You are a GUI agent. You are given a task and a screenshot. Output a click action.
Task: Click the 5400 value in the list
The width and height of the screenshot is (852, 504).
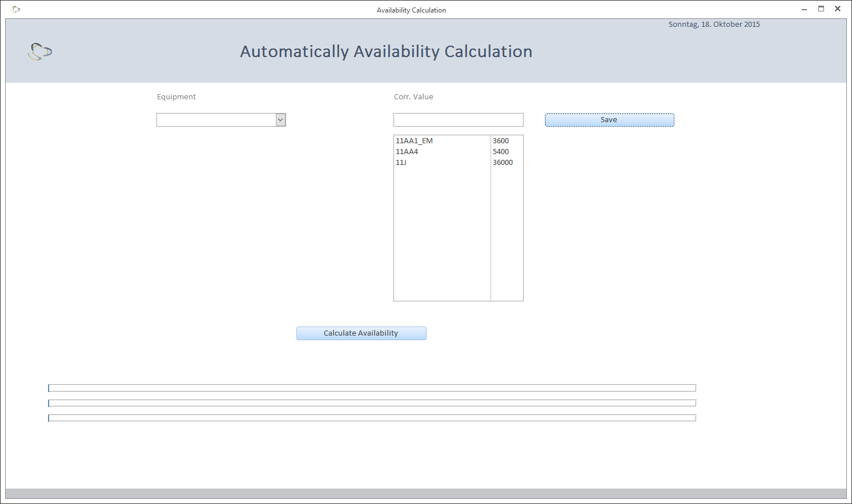[501, 152]
